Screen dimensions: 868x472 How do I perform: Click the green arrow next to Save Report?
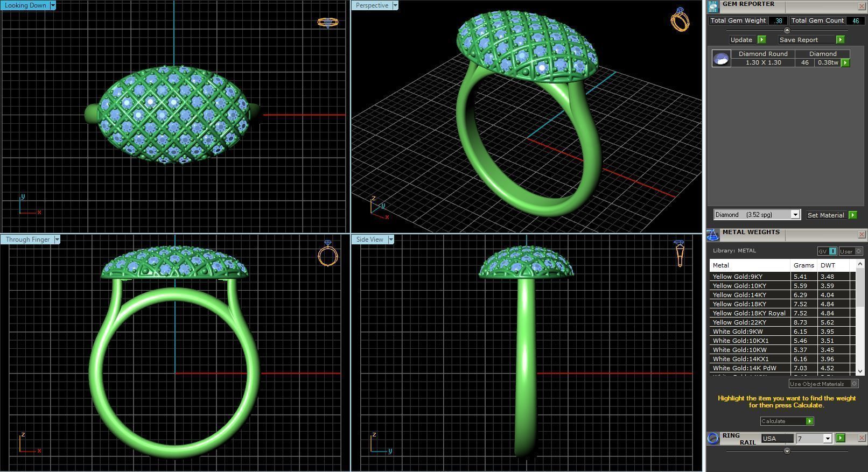point(840,40)
